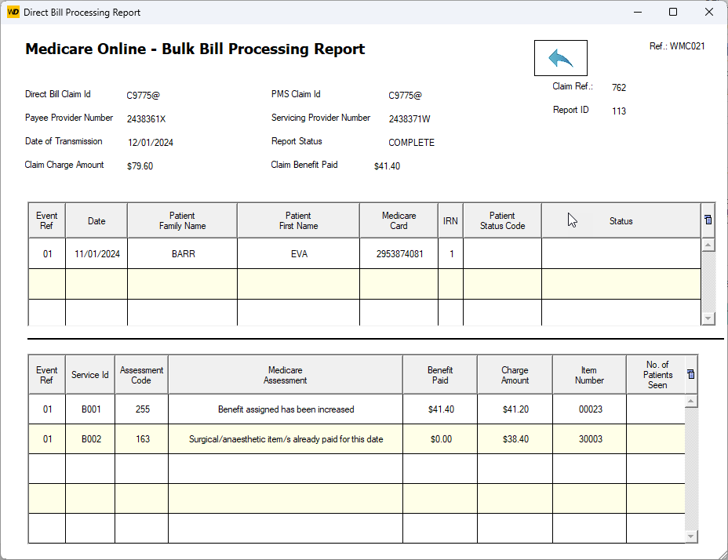This screenshot has height=560, width=728.
Task: Click the Medicare Assessment column header
Action: click(285, 375)
